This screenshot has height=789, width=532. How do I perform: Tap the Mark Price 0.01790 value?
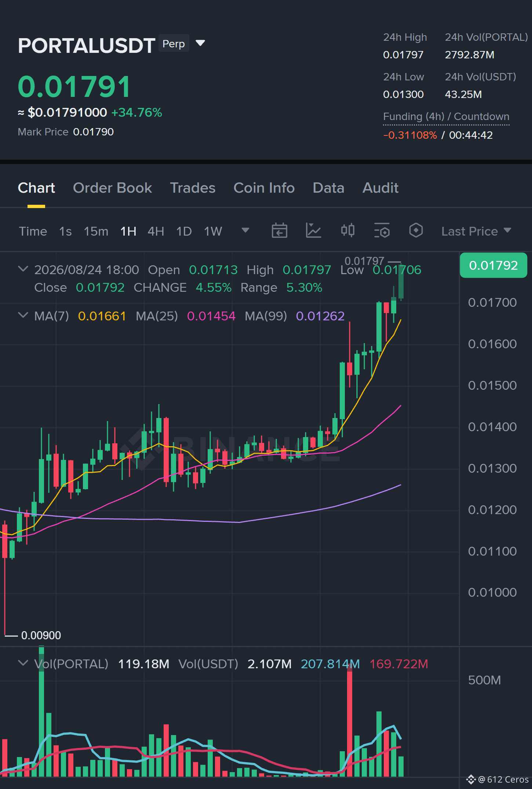93,132
